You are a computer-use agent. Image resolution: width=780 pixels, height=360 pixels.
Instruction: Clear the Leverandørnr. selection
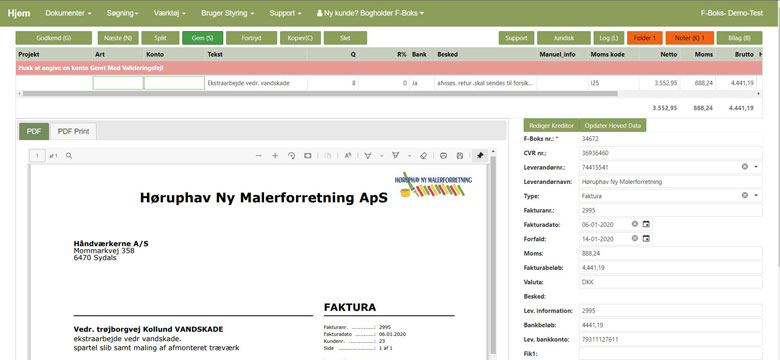pyautogui.click(x=745, y=167)
